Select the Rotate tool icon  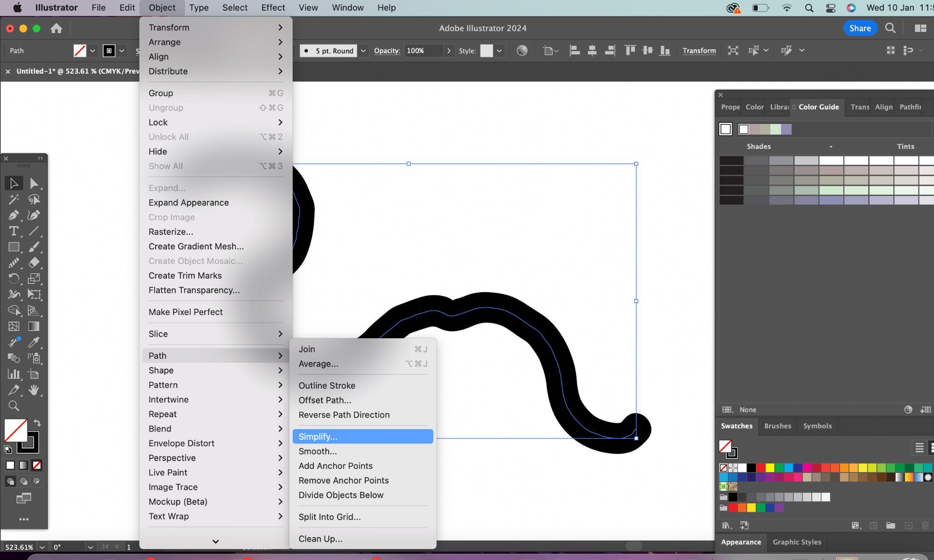(x=14, y=278)
